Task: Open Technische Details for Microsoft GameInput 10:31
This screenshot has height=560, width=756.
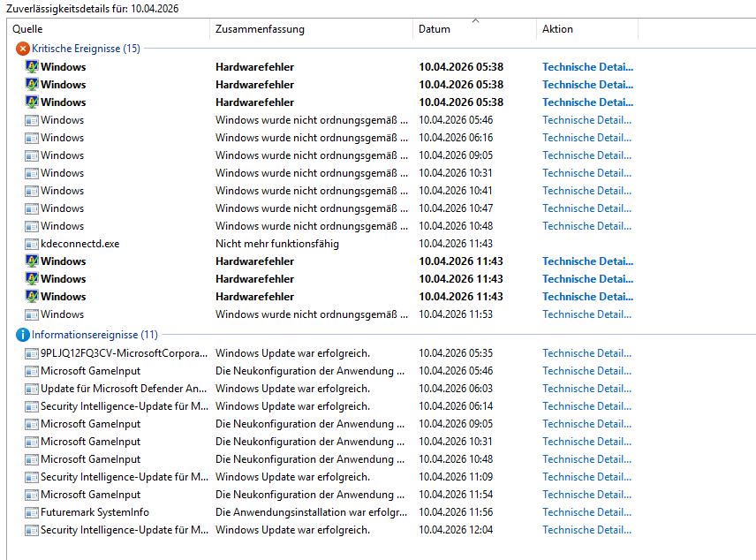Action: (x=586, y=442)
